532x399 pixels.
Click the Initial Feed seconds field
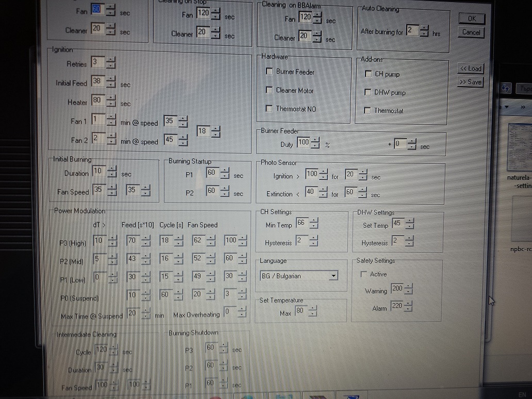[97, 82]
